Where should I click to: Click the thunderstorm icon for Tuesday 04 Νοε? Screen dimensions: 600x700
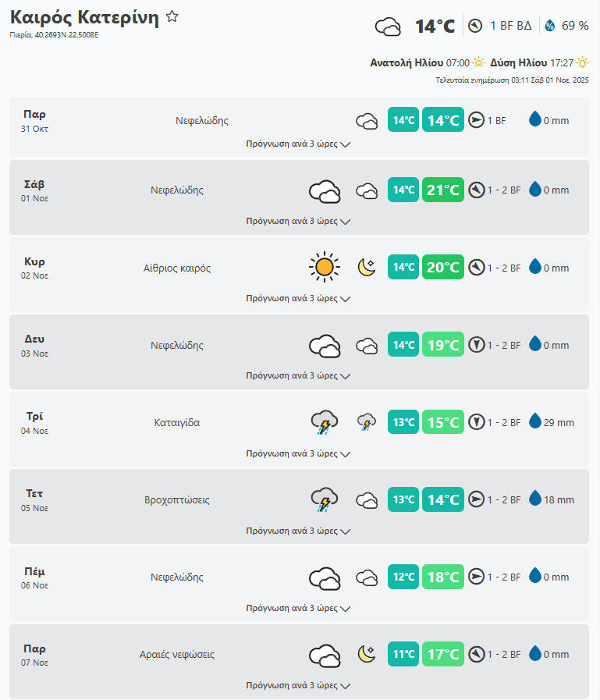(324, 422)
